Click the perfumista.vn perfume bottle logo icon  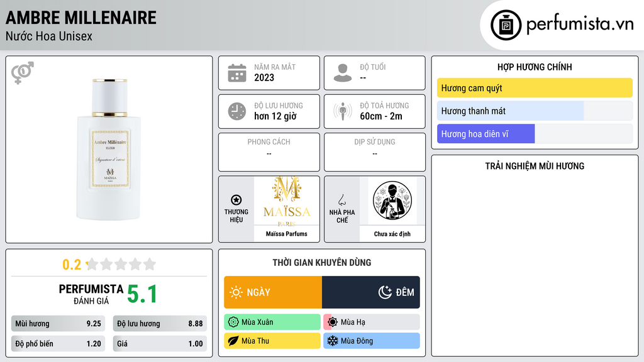(x=506, y=25)
